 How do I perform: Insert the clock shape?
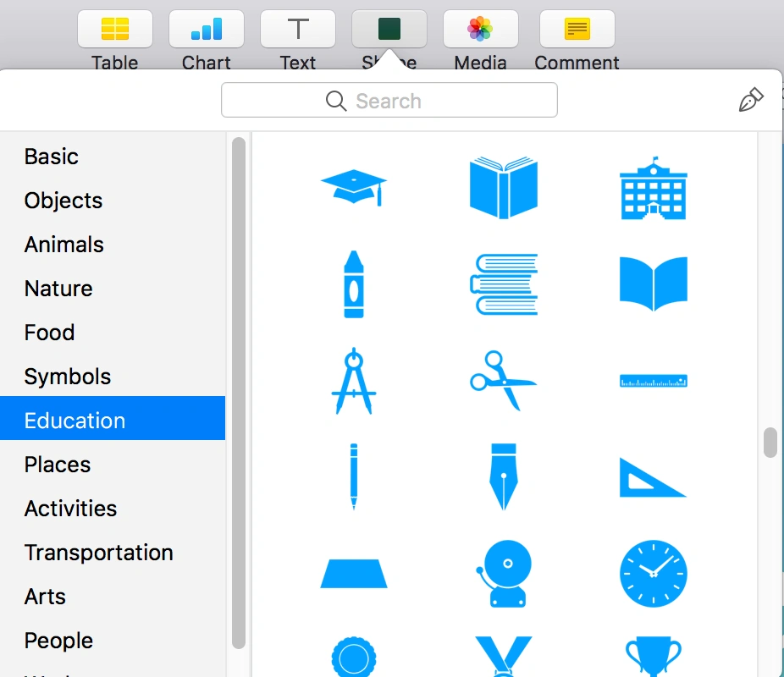point(654,574)
